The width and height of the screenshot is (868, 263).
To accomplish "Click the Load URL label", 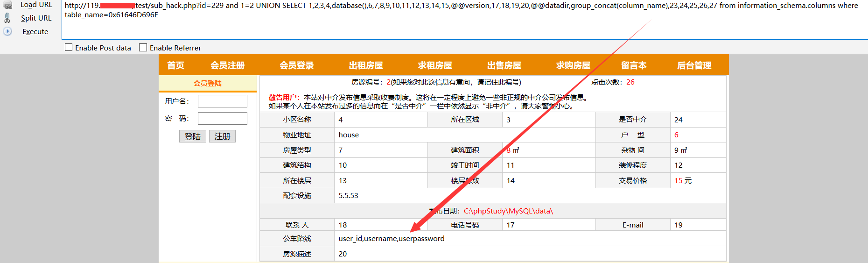I will point(36,5).
